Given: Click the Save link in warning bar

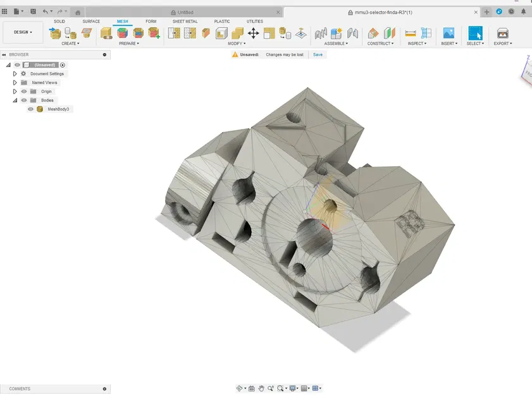Looking at the screenshot, I should point(318,54).
